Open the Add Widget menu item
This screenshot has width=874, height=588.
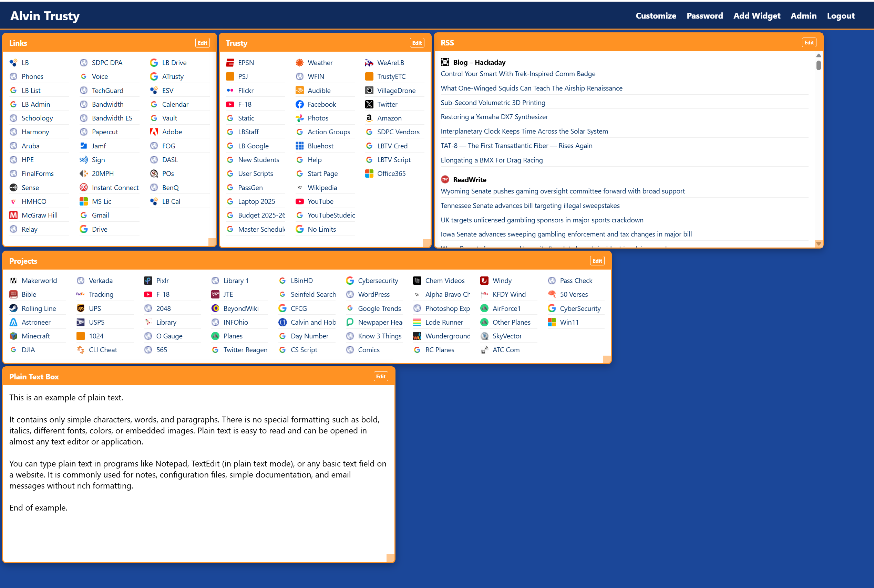[757, 16]
